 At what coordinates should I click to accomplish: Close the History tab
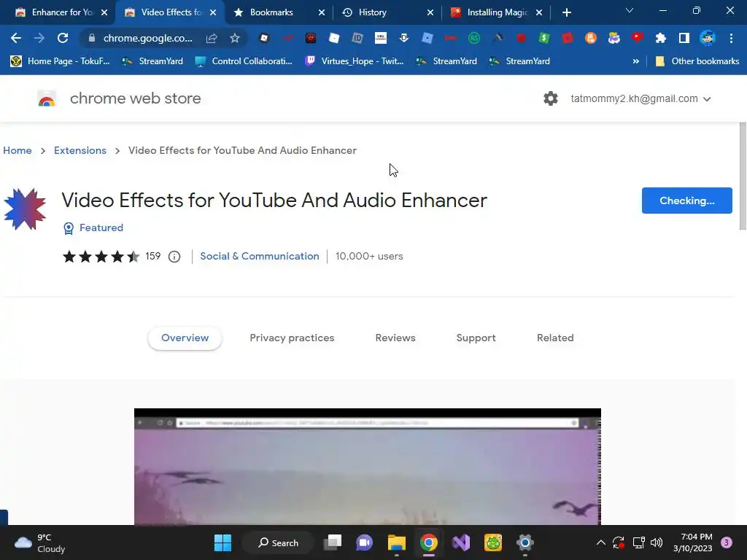pos(430,12)
